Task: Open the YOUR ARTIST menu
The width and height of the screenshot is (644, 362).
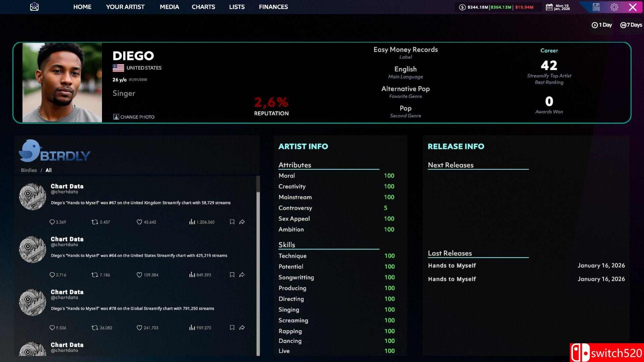Action: tap(125, 7)
